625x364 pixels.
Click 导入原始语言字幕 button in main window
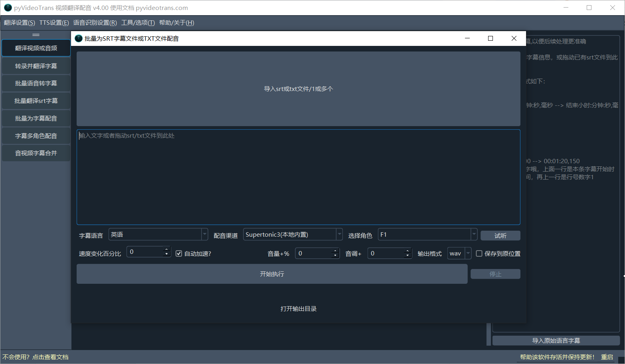click(x=556, y=340)
